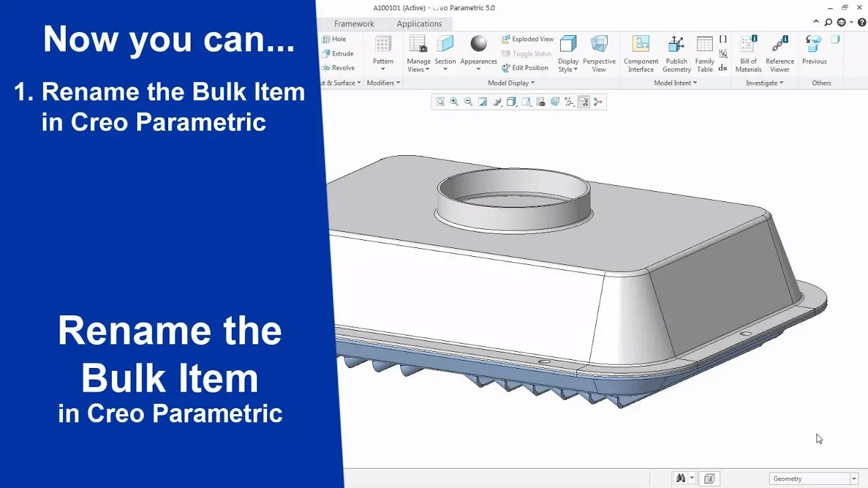Toggle the highlighted annotation display button

pos(583,102)
